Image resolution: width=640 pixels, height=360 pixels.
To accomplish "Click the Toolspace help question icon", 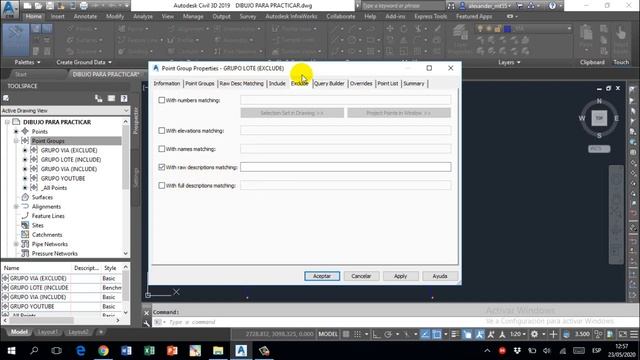I will pos(124,98).
